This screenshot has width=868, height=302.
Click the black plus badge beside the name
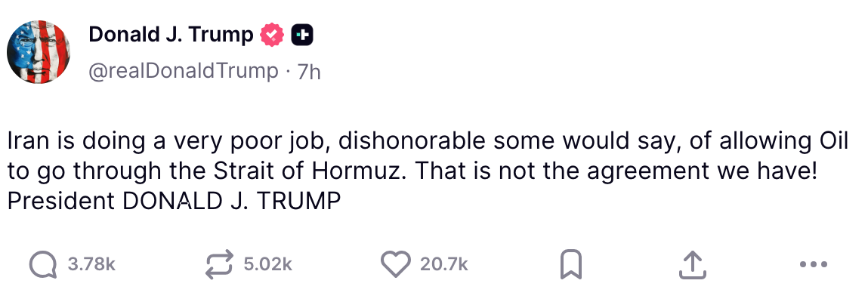click(x=302, y=35)
